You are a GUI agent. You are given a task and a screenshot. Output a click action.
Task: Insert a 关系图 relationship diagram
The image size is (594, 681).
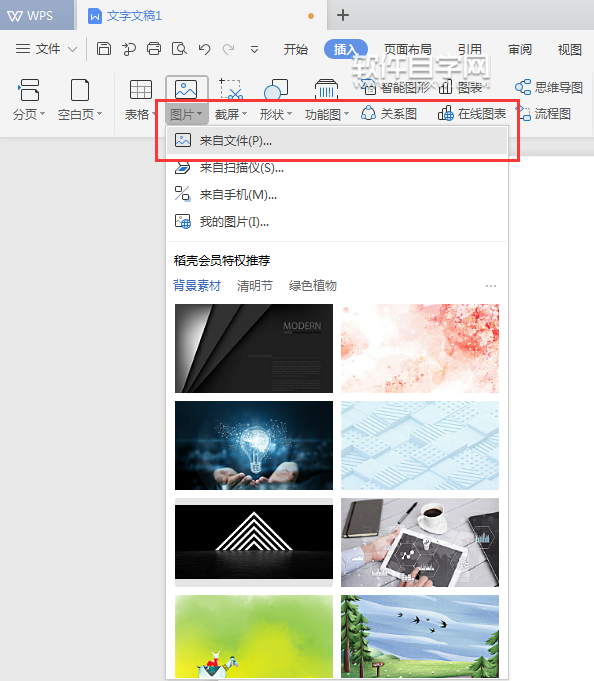389,114
